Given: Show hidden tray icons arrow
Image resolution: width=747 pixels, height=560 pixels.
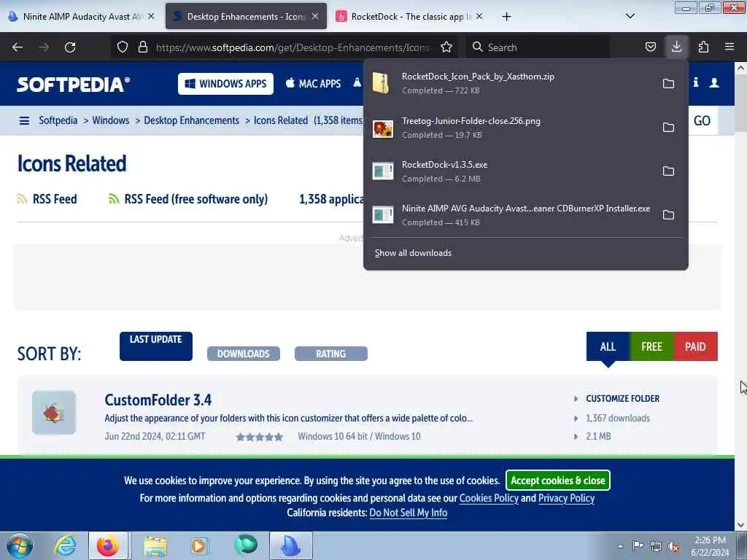Looking at the screenshot, I should pos(620,546).
